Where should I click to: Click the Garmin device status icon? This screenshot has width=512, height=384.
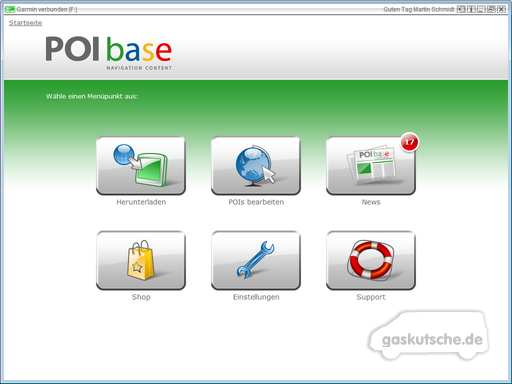tap(10, 9)
